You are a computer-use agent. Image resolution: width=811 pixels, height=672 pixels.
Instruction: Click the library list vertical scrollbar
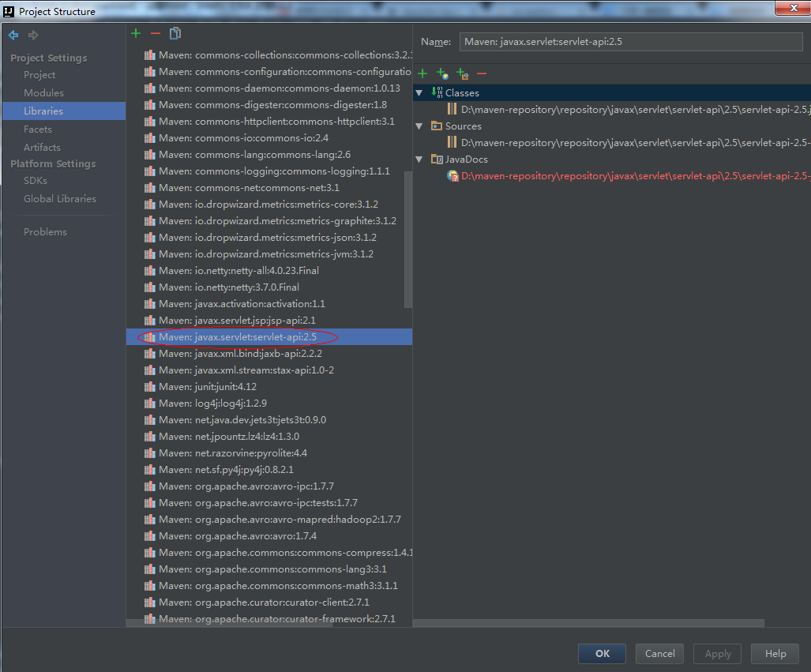click(407, 238)
